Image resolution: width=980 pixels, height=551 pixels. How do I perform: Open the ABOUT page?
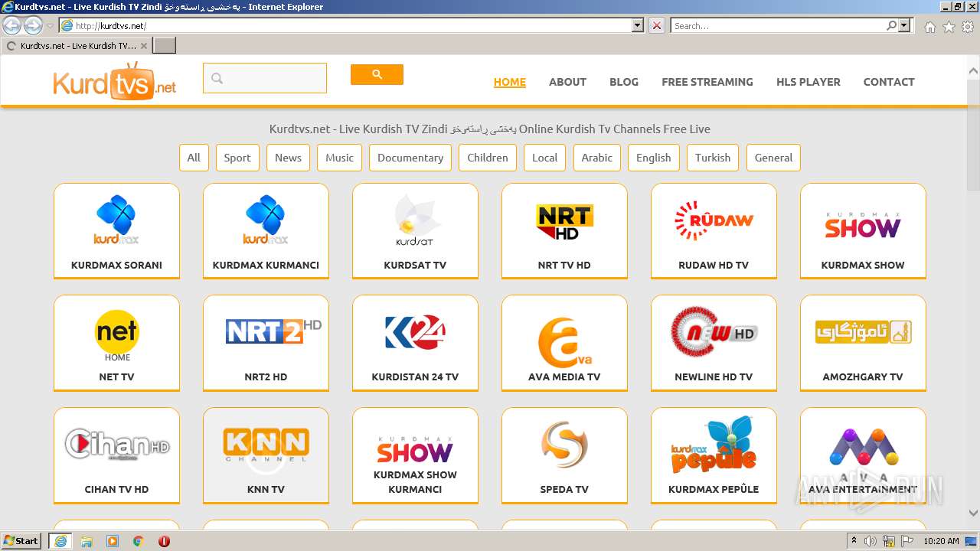pyautogui.click(x=567, y=82)
